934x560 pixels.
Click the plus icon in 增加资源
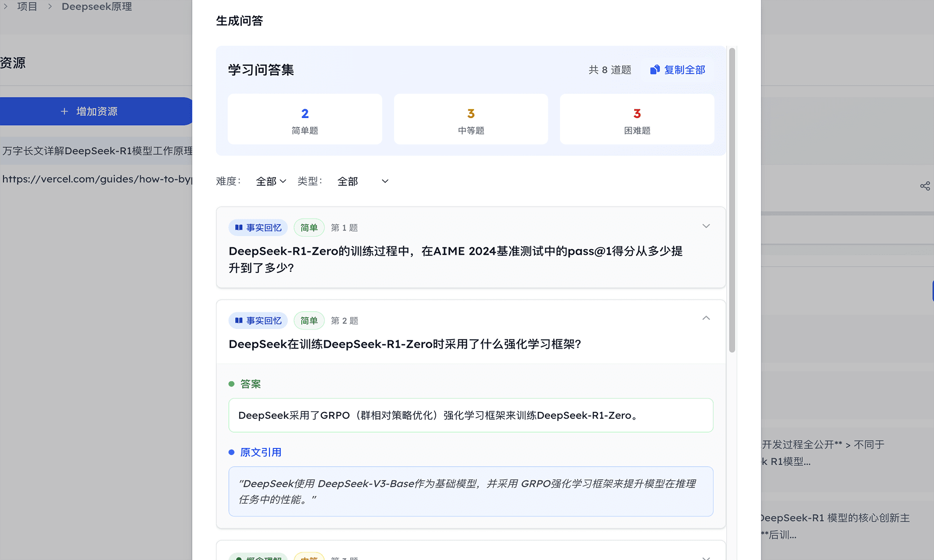[x=64, y=111]
